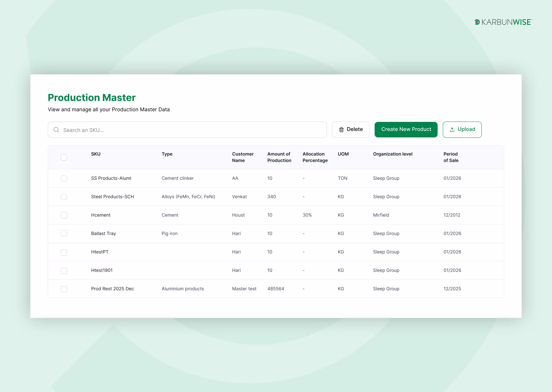
Task: Click the SKU column header
Action: (96, 154)
